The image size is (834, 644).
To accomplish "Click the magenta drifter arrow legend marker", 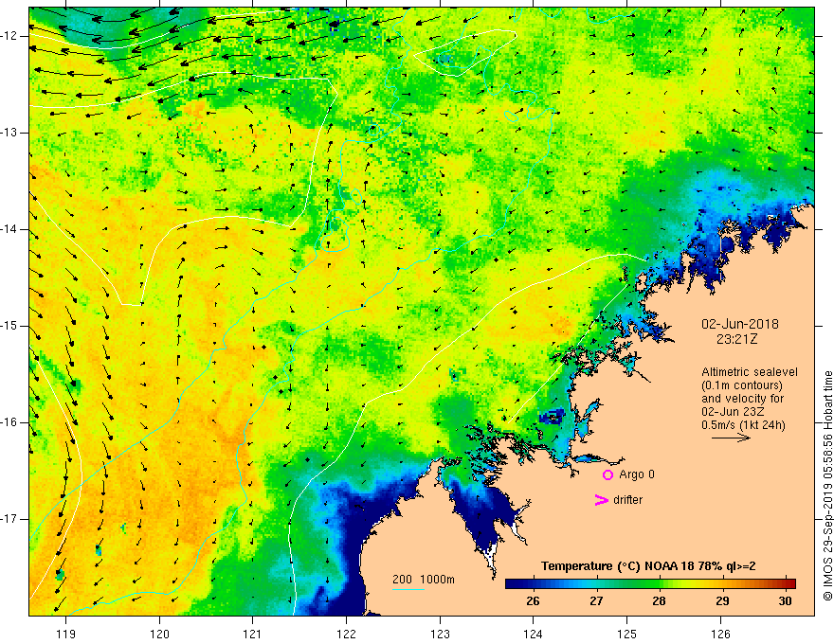I will [x=601, y=500].
